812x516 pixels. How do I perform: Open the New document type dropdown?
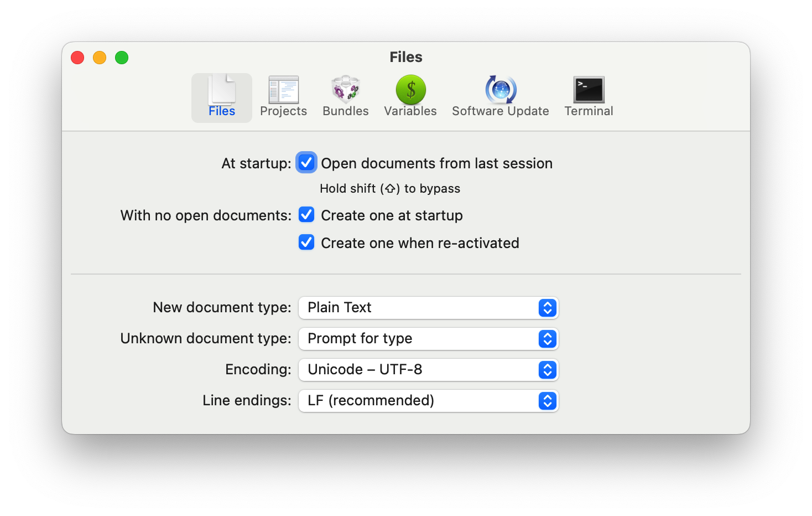click(x=428, y=308)
